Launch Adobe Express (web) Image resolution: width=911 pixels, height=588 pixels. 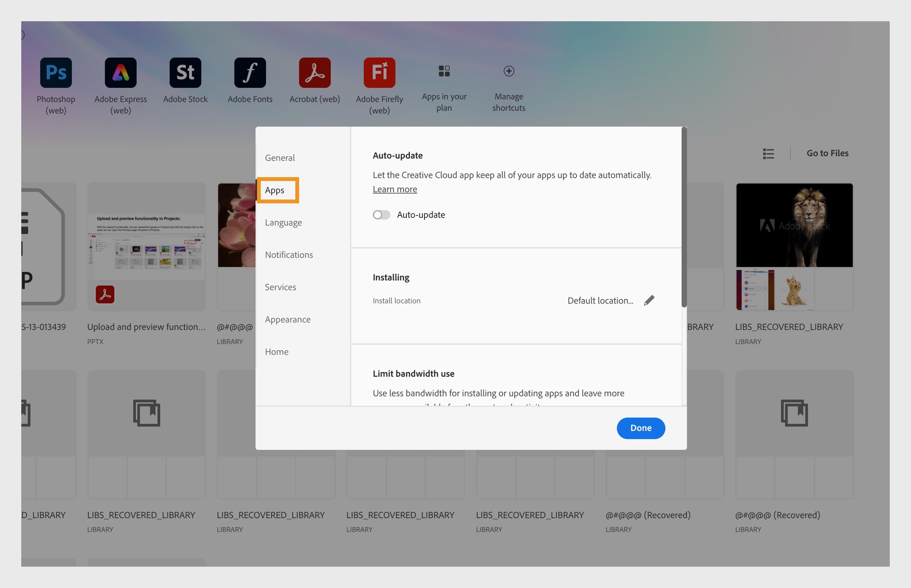pos(121,72)
